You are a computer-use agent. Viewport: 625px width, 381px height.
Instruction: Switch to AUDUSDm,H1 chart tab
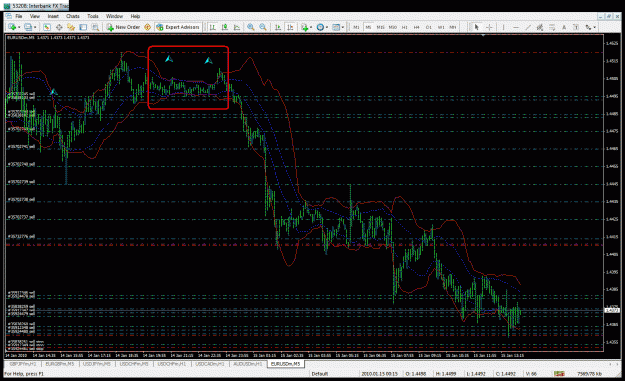tap(248, 364)
